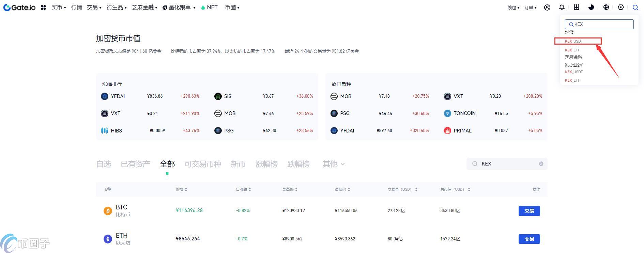
Task: Open VXT row in 涨幅排行
Action: point(150,113)
